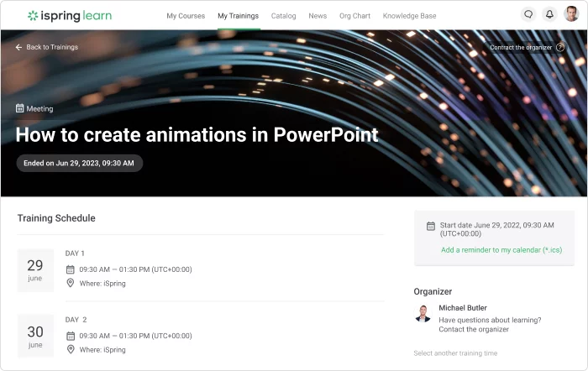
Task: Click the 29 june date tile
Action: pyautogui.click(x=35, y=269)
